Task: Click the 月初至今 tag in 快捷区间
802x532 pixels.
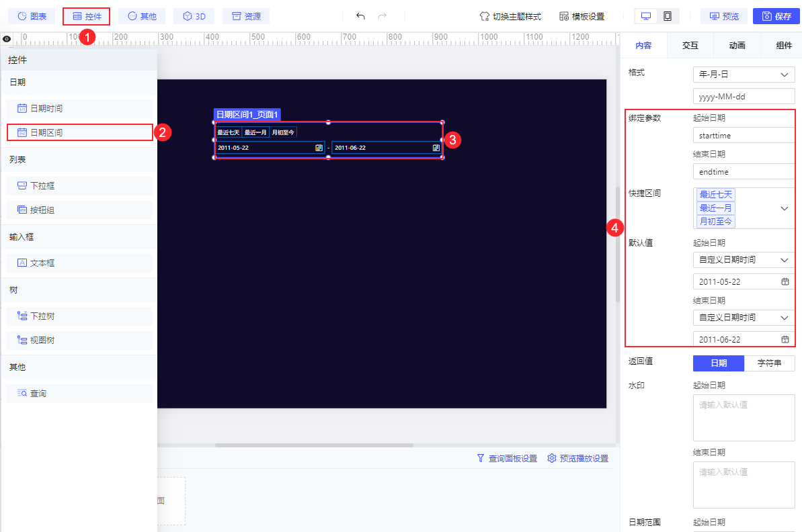Action: (715, 221)
